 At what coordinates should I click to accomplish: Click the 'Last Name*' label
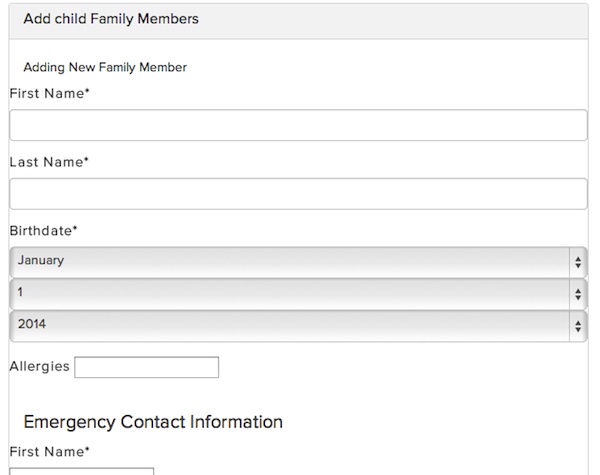pyautogui.click(x=49, y=161)
